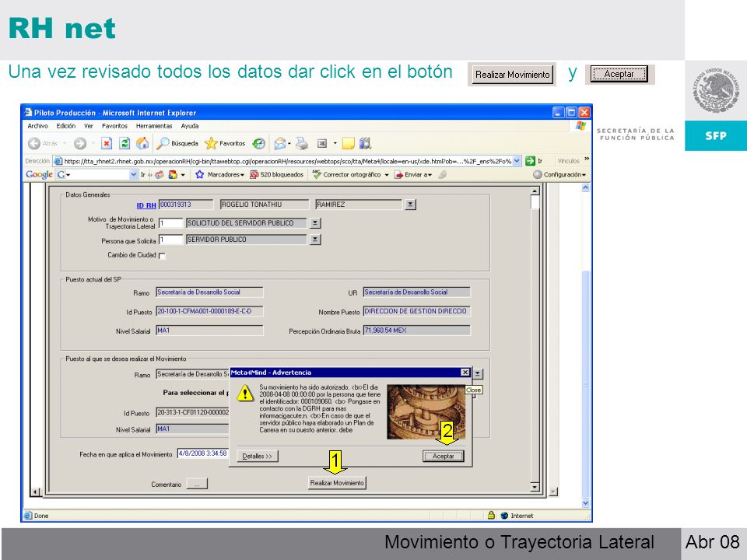Open the Favoritos menu

(x=115, y=126)
